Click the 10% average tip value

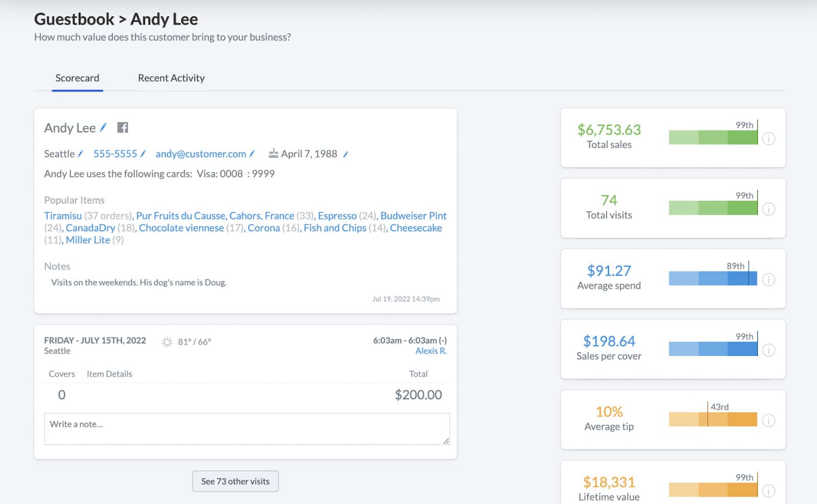coord(609,412)
